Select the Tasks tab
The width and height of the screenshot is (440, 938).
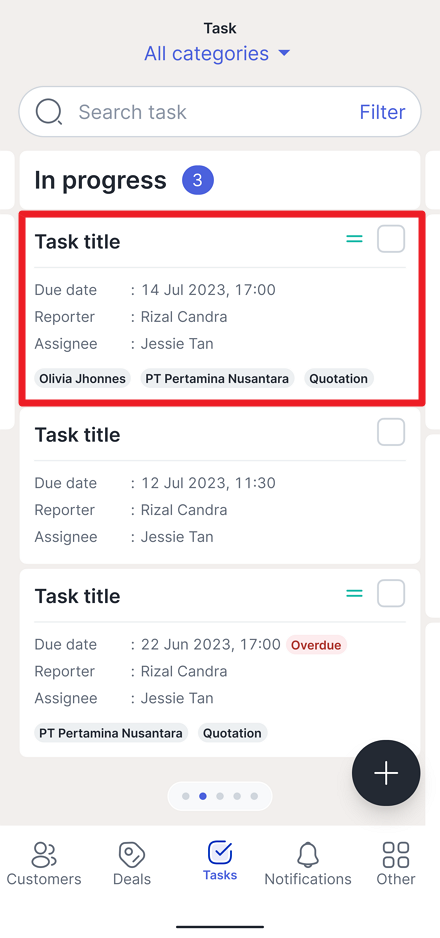(x=220, y=861)
